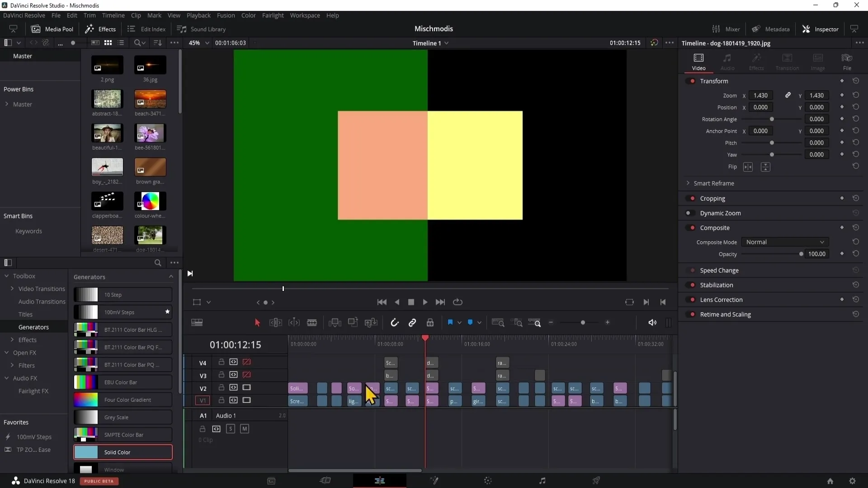Open the Composite Mode dropdown
The image size is (868, 488).
[x=784, y=242]
